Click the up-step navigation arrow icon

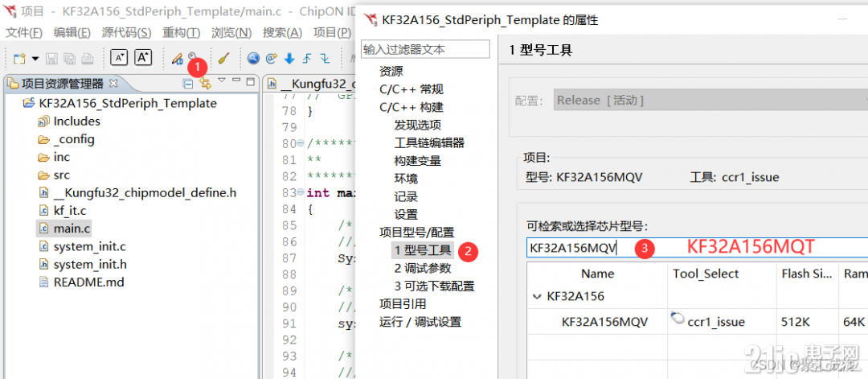click(x=307, y=58)
